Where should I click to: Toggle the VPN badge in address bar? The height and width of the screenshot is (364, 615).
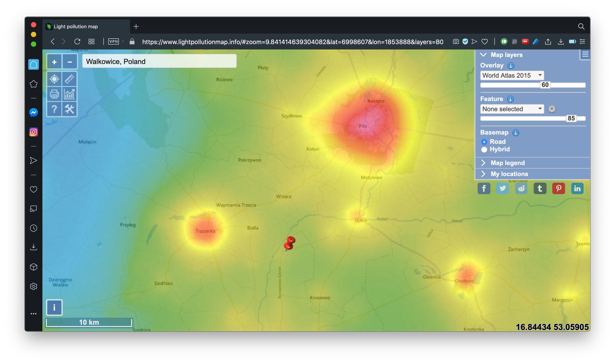pos(113,41)
